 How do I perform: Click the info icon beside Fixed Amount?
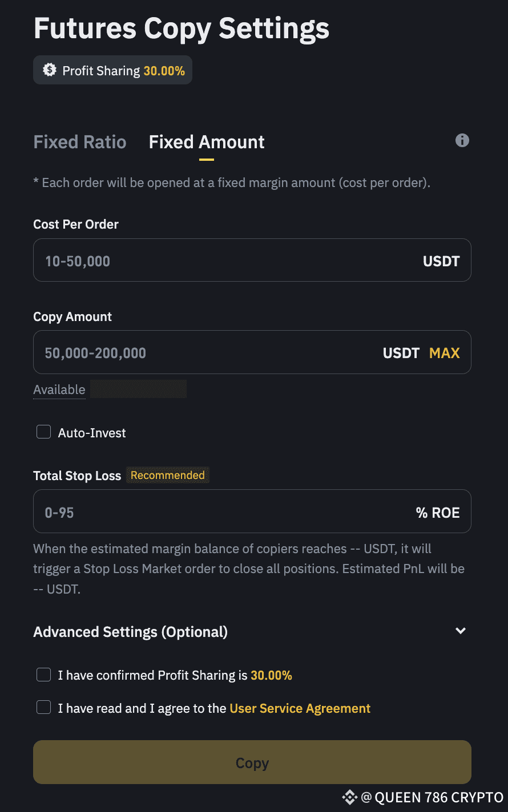462,140
